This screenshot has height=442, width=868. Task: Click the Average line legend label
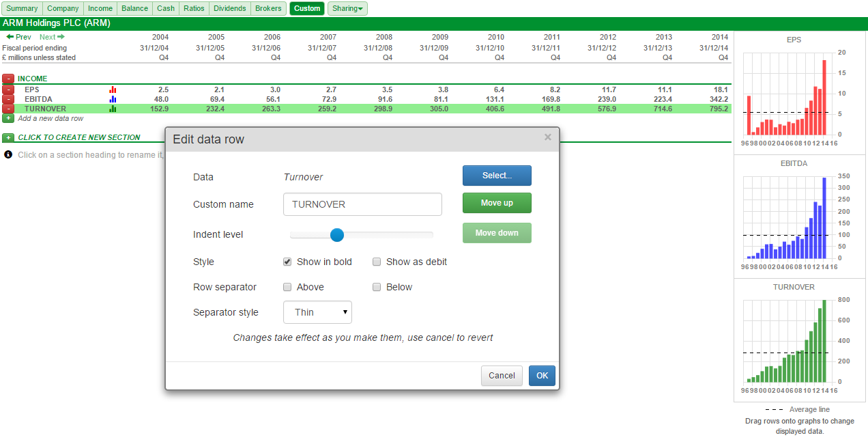(x=809, y=409)
